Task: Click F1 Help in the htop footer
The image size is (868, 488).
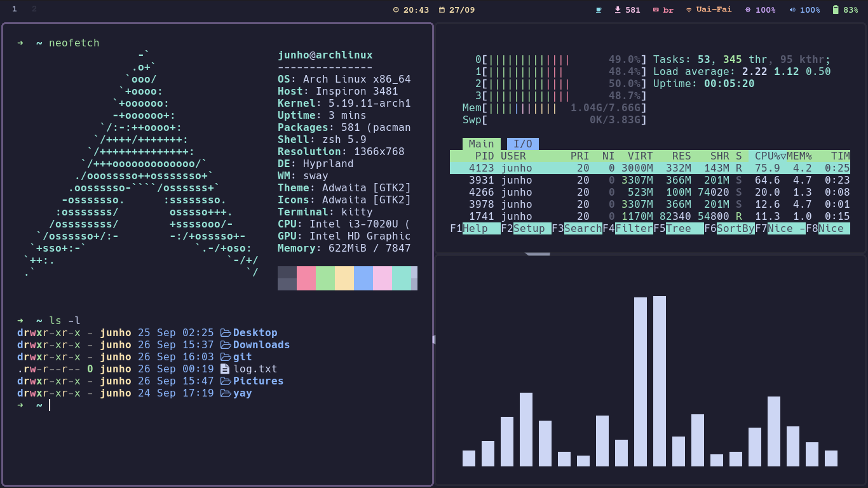Action: (475, 229)
